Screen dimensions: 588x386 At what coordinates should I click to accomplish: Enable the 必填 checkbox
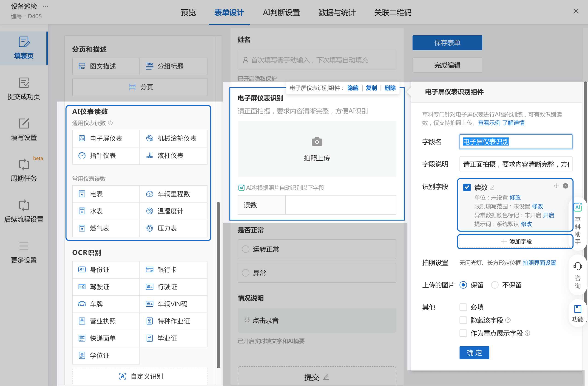463,307
